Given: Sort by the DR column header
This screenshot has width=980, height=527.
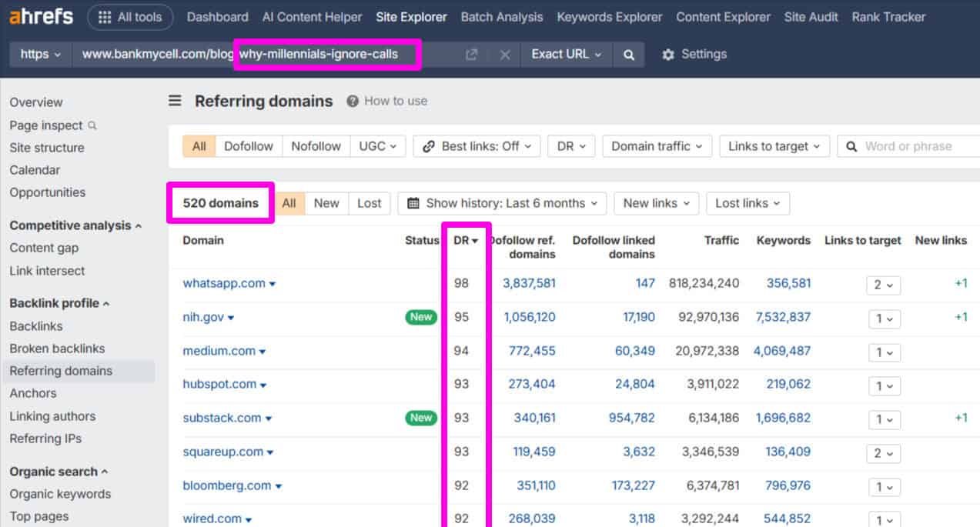Looking at the screenshot, I should click(x=465, y=240).
